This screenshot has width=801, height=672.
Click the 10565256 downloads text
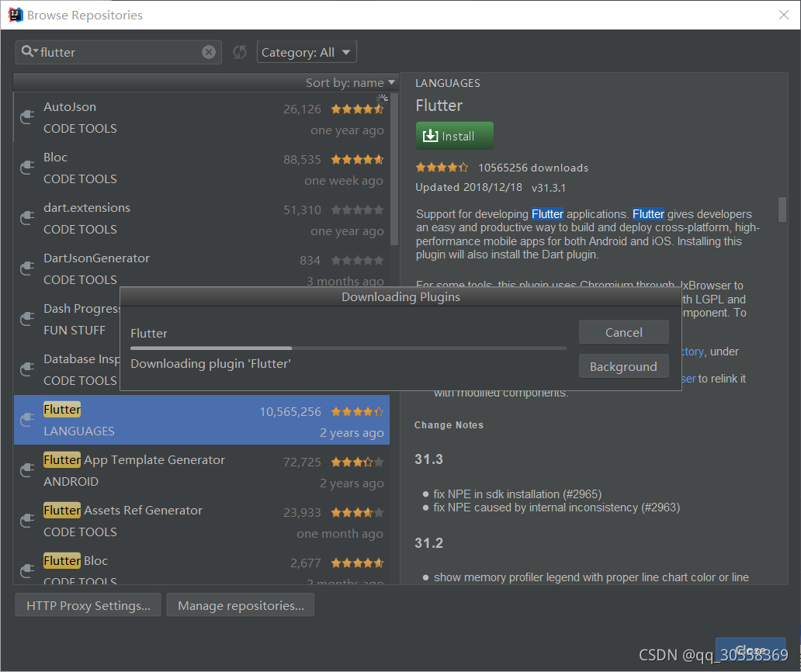pos(533,168)
